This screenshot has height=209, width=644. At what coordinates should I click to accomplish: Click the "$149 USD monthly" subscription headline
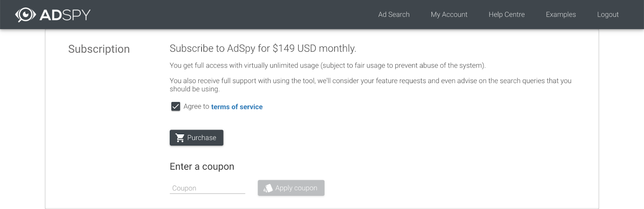263,49
